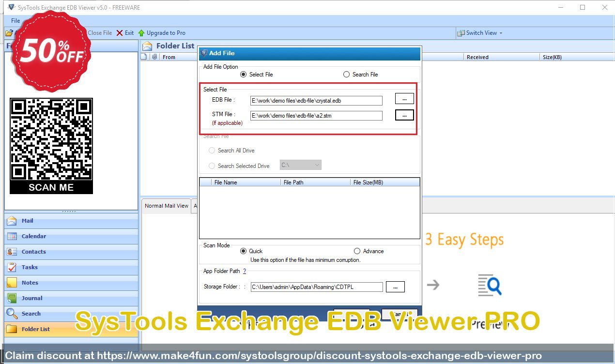Browse for the storage folder
615x364 pixels.
click(396, 287)
